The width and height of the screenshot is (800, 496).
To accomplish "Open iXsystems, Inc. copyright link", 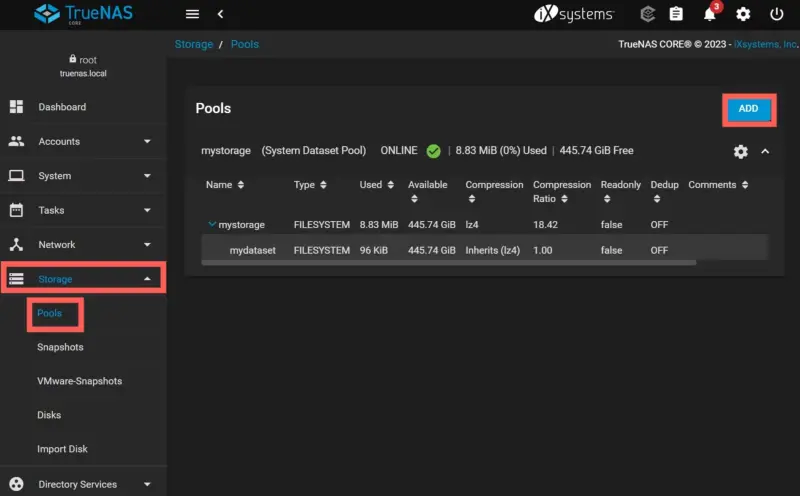I will [766, 44].
